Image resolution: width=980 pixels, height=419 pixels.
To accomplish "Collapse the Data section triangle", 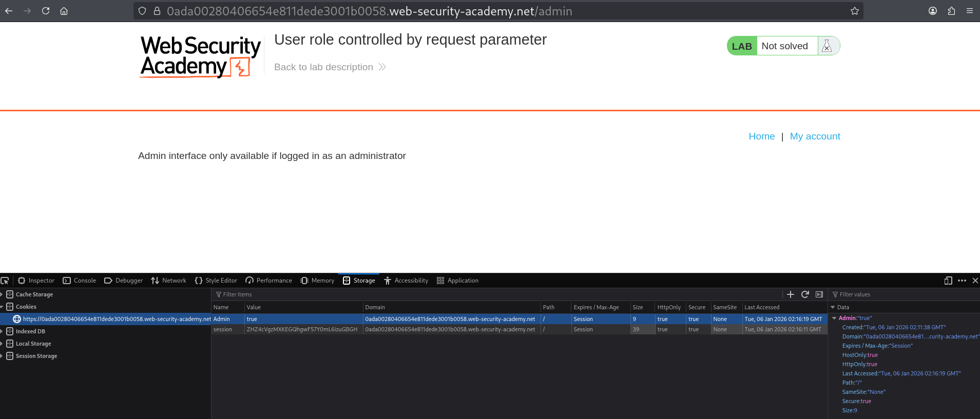I will click(x=833, y=307).
